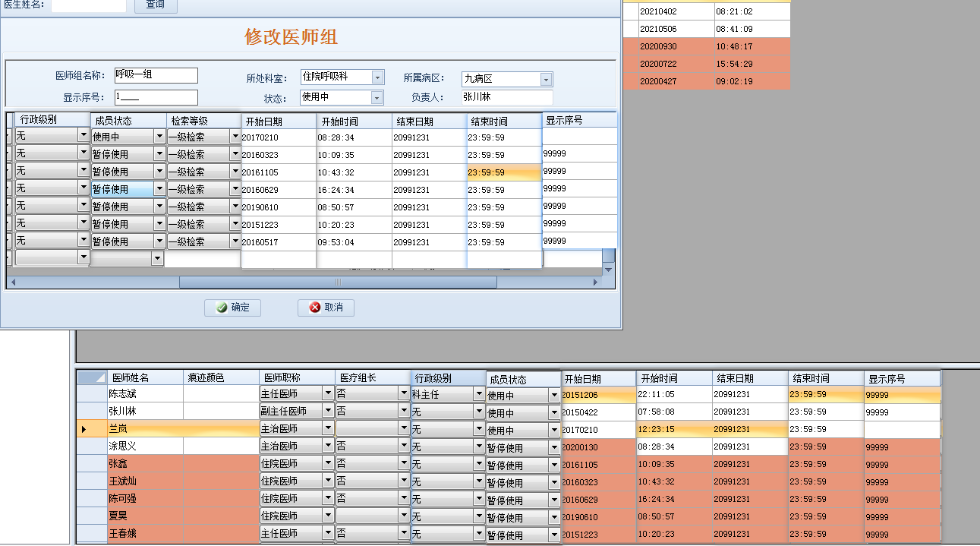Click the red X icon on 取消
Viewport: 980px width, 546px height.
pyautogui.click(x=314, y=308)
